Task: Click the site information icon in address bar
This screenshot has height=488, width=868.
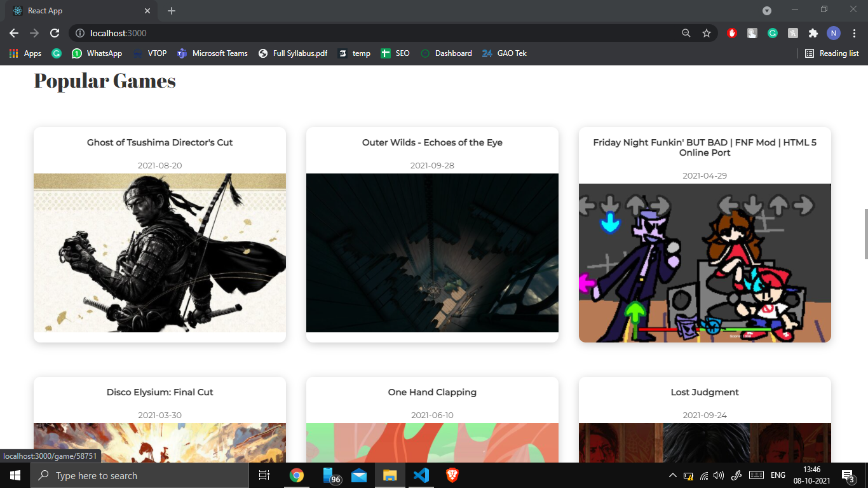Action: 80,33
